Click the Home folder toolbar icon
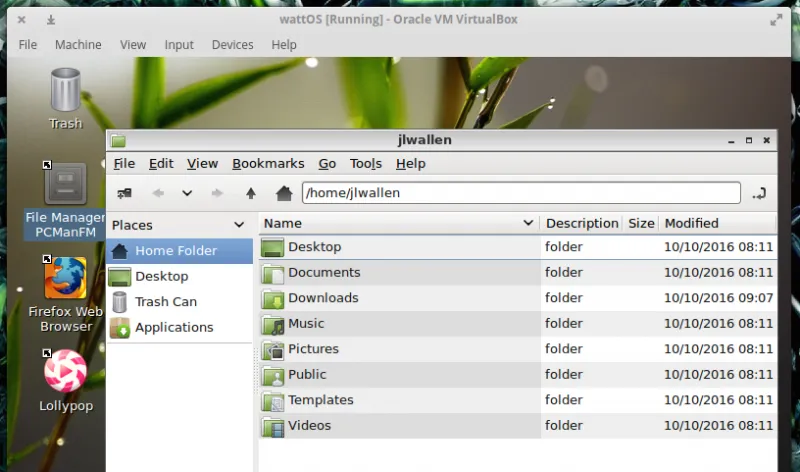The width and height of the screenshot is (800, 472). click(284, 193)
